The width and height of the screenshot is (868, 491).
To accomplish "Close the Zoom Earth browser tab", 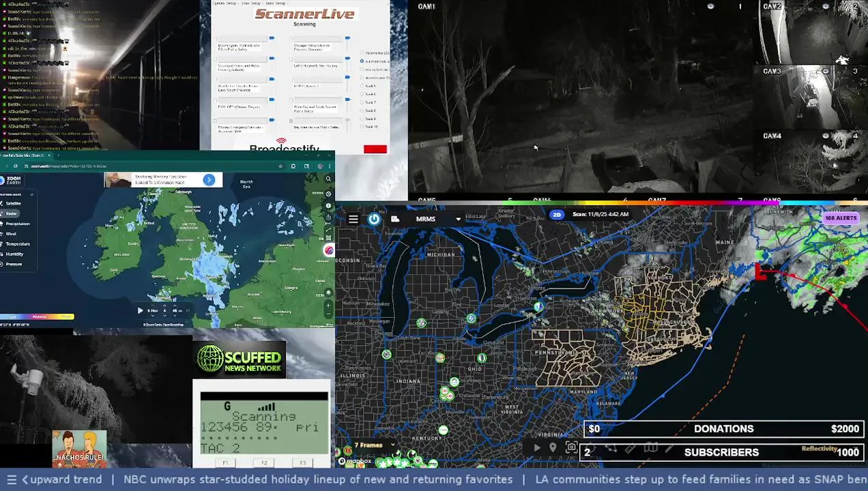I will (49, 155).
